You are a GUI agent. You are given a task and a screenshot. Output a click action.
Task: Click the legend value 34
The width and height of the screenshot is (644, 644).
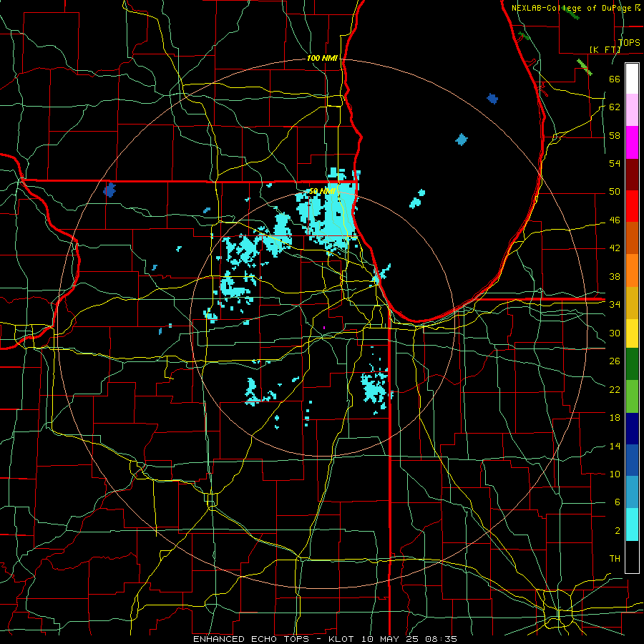pos(615,305)
